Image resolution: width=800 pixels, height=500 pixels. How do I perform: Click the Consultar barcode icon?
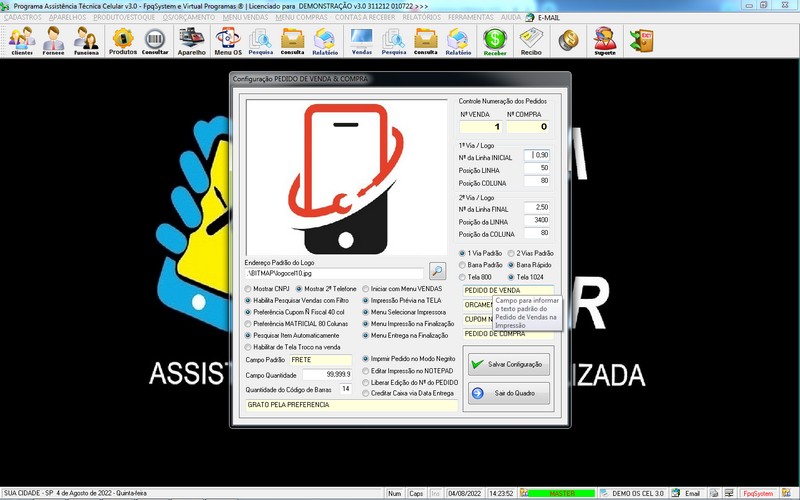(155, 40)
